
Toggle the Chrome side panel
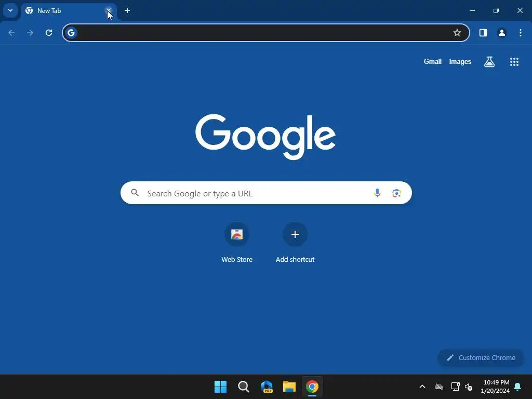[483, 33]
